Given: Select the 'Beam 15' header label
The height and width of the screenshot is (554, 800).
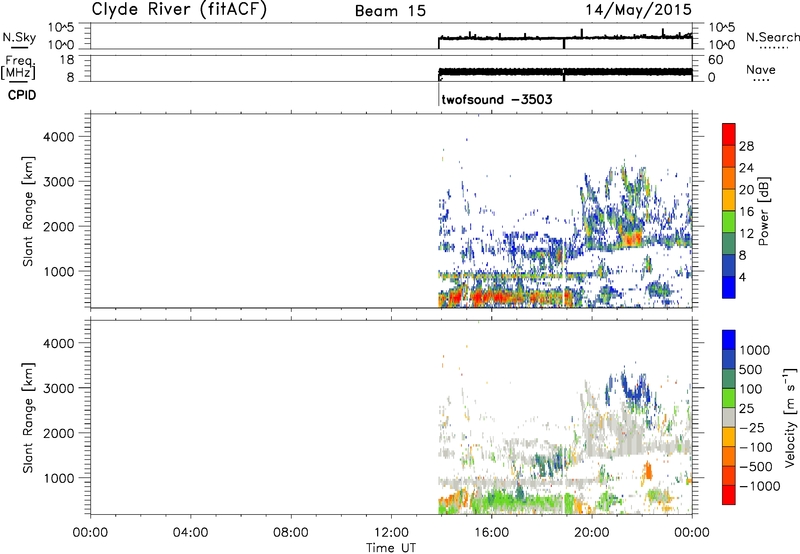Looking at the screenshot, I should [390, 11].
